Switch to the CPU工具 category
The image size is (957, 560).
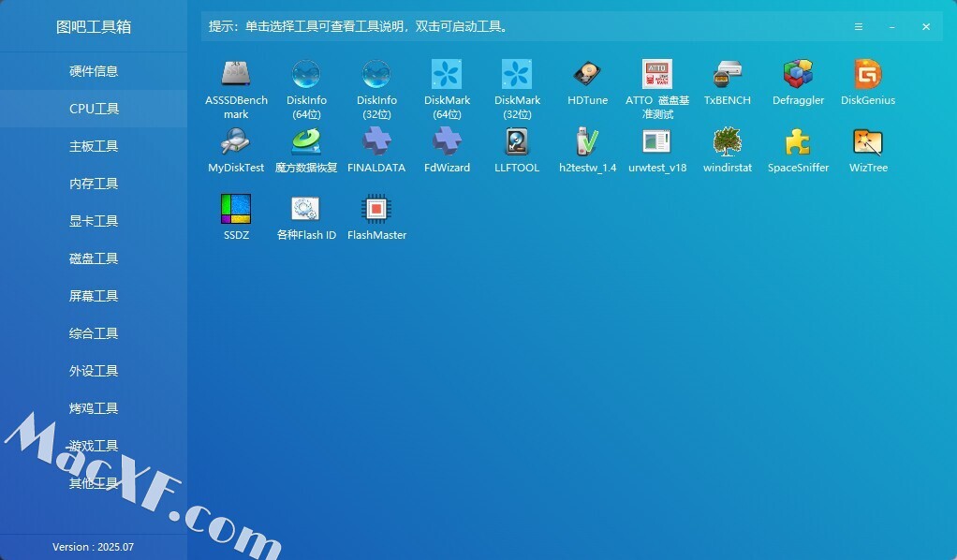[94, 109]
